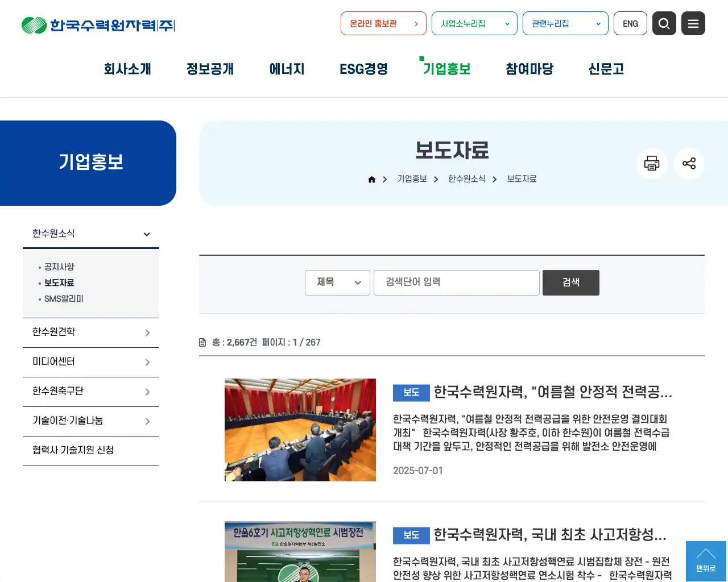The width and height of the screenshot is (728, 582).
Task: Open the meeting room article thumbnail
Action: [x=300, y=430]
